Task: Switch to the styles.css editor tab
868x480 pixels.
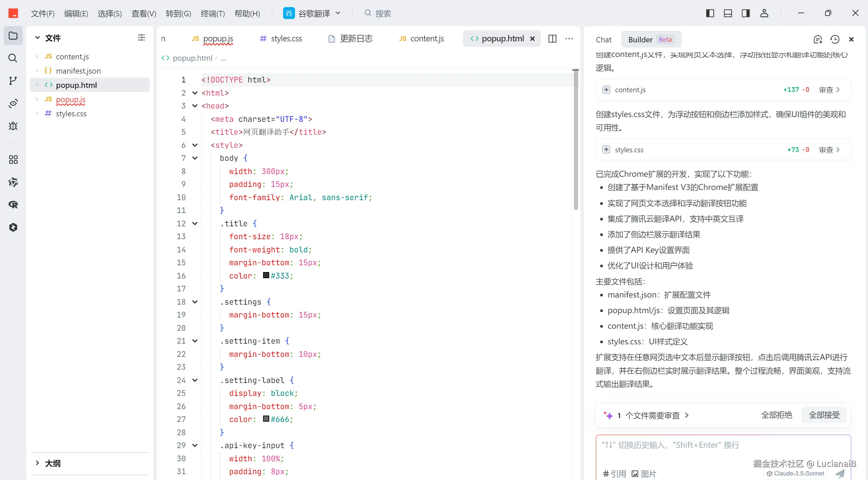Action: [281, 39]
